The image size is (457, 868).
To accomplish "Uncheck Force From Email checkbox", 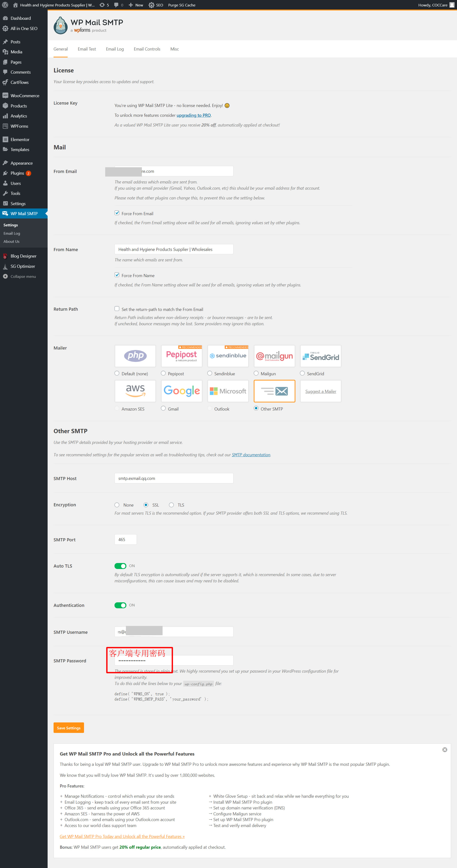I will 117,213.
